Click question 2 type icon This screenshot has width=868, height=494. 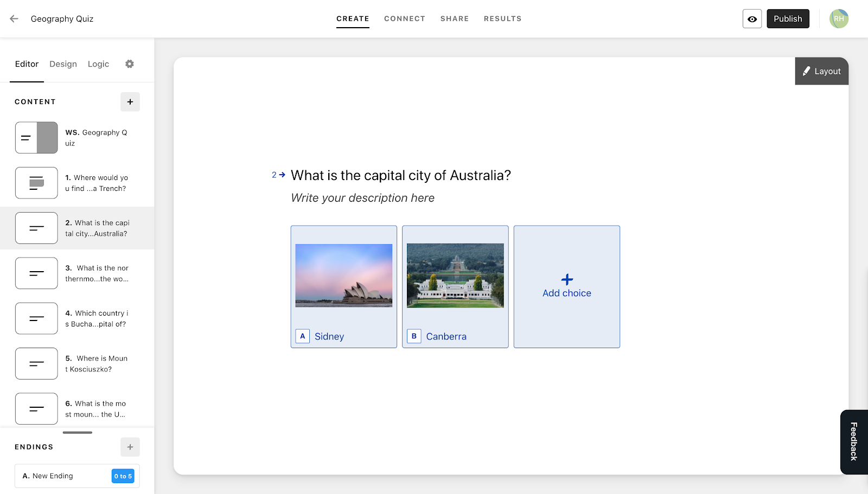click(x=36, y=228)
